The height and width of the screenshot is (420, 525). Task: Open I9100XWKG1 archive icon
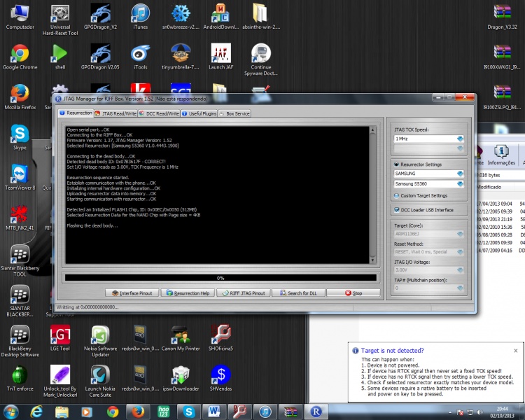(502, 57)
